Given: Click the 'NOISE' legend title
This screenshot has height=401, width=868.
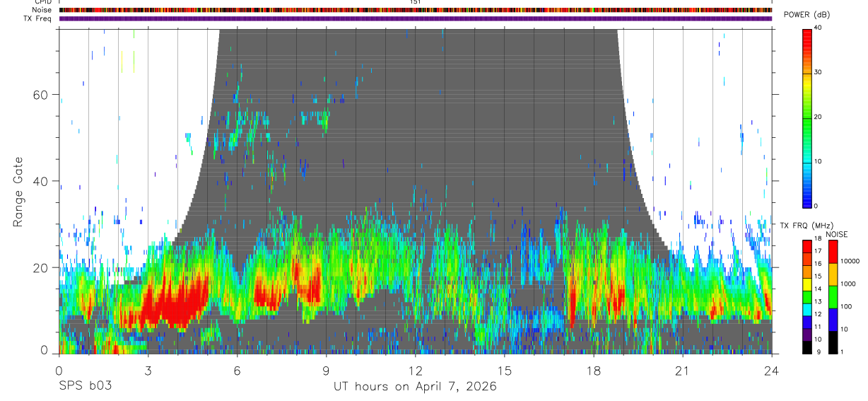Looking at the screenshot, I should [x=836, y=234].
